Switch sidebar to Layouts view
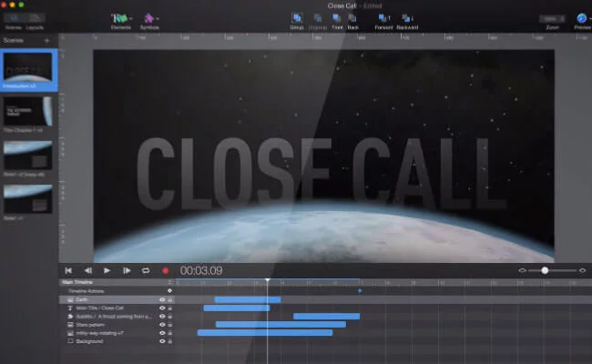 pyautogui.click(x=35, y=18)
